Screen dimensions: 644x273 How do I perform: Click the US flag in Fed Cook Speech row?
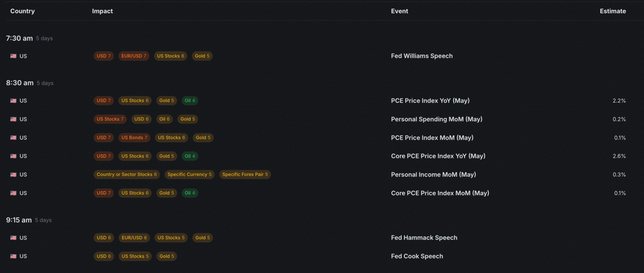click(x=13, y=257)
